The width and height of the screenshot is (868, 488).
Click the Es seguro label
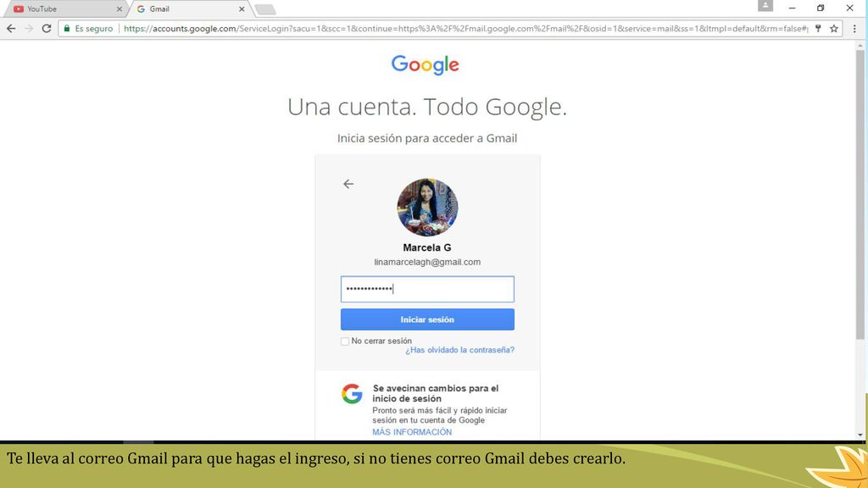[93, 28]
